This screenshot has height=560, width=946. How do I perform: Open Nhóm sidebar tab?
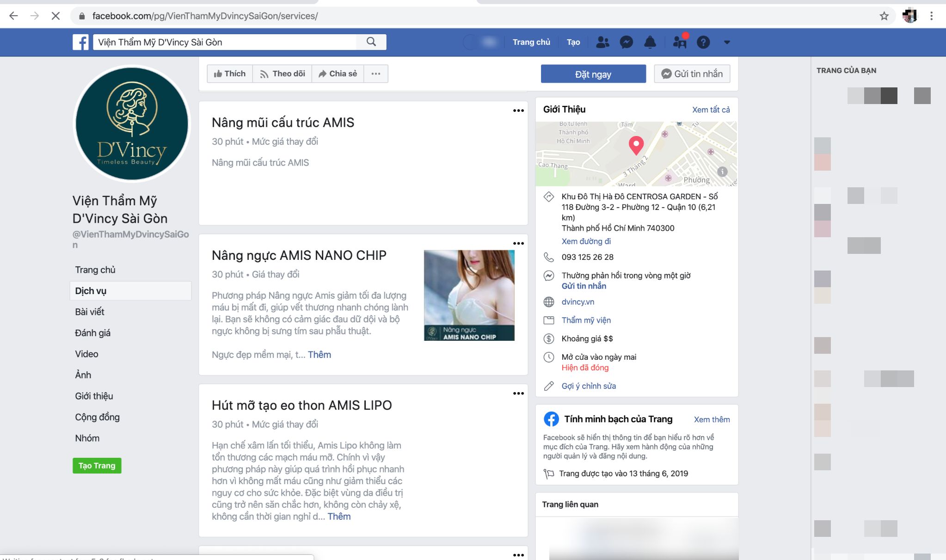coord(87,438)
